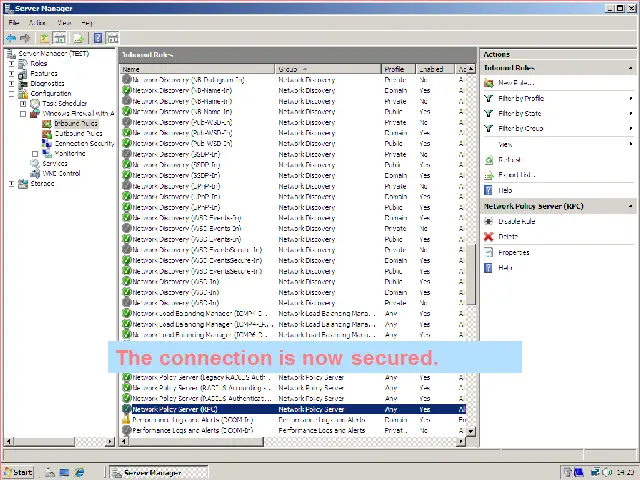Expand the Storage tree node
The width and height of the screenshot is (640, 480).
(x=11, y=184)
